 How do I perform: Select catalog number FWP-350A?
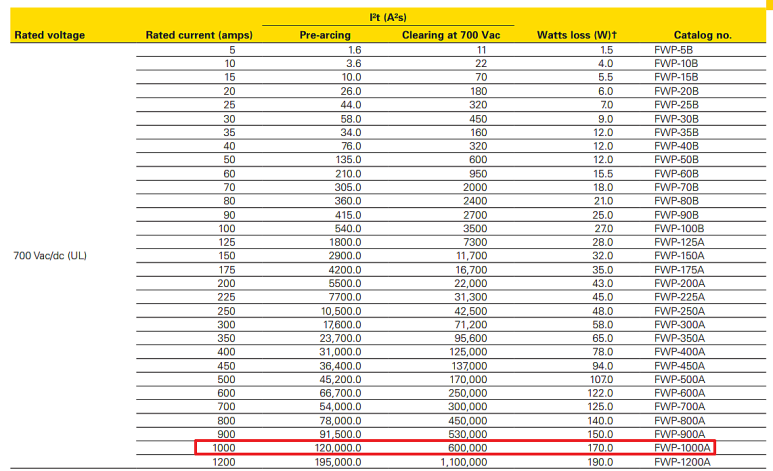(x=679, y=338)
